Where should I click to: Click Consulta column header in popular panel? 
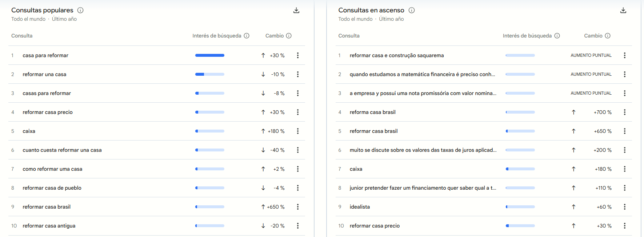point(22,36)
